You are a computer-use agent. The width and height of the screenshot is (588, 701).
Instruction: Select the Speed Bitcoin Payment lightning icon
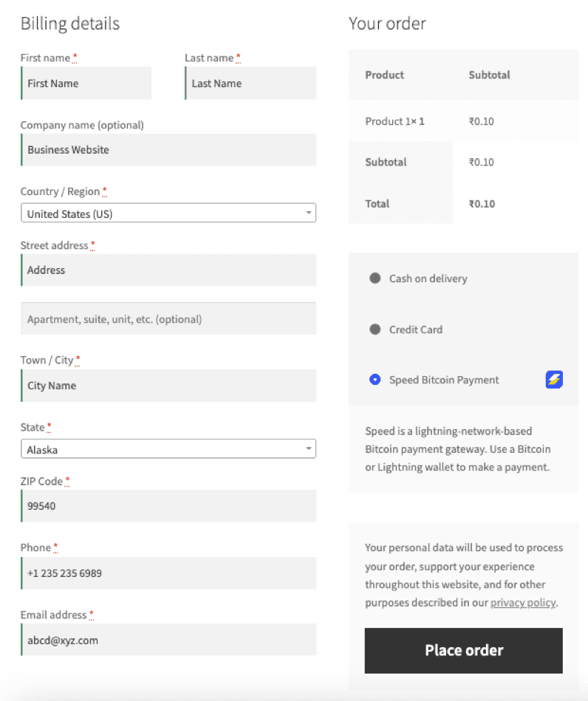click(x=554, y=379)
